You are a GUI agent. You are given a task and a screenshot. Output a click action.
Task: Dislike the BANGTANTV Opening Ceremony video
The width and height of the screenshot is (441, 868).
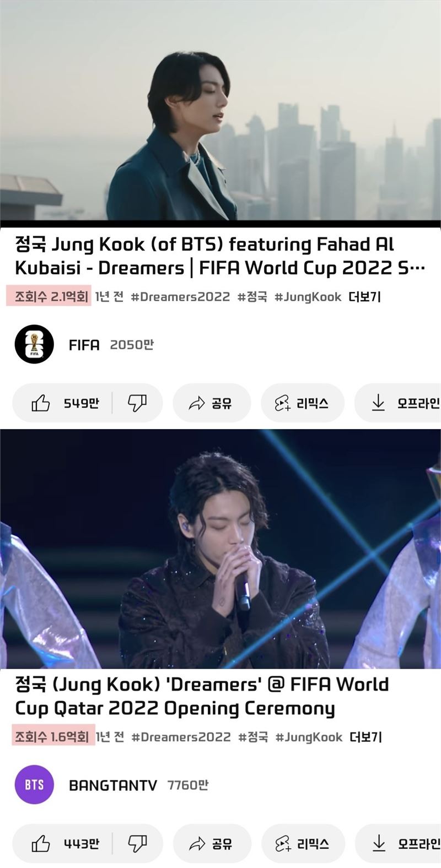[x=137, y=843]
